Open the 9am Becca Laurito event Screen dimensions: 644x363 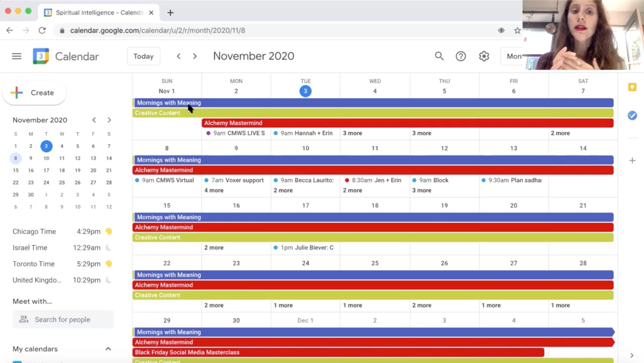[305, 180]
